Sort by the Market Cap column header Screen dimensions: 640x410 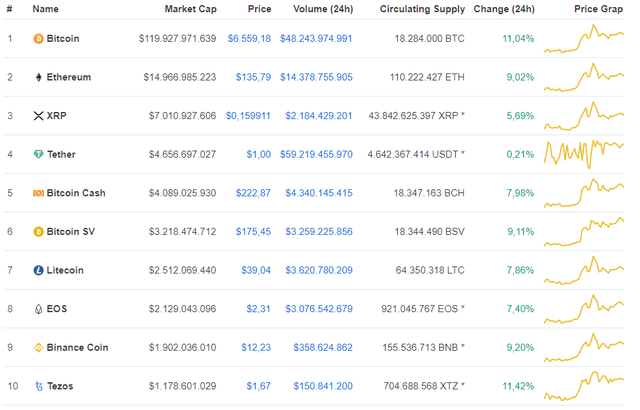tap(191, 9)
